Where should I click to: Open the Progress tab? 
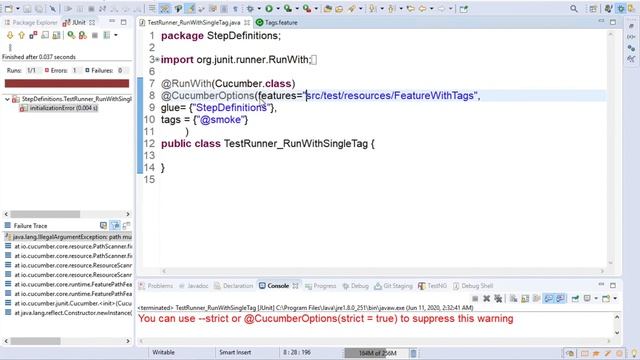pyautogui.click(x=321, y=286)
